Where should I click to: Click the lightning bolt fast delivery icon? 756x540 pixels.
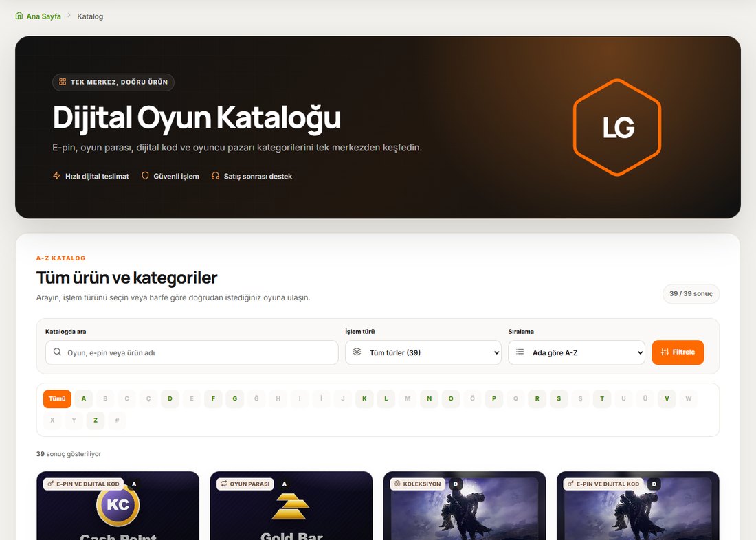coord(56,176)
